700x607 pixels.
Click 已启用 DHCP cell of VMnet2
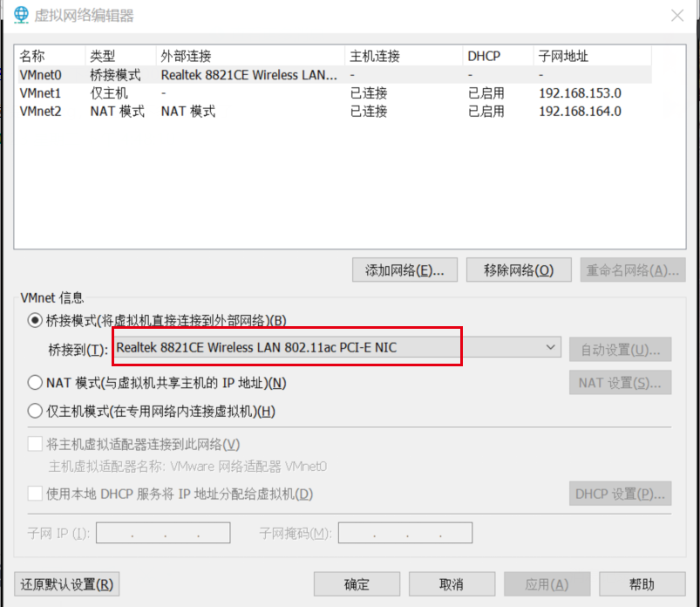tap(486, 111)
